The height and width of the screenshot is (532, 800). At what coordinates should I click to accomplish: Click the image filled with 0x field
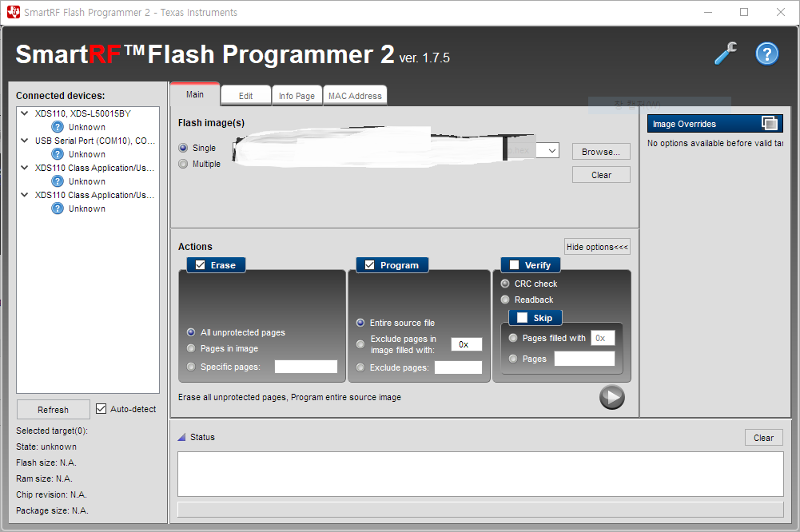(x=466, y=344)
